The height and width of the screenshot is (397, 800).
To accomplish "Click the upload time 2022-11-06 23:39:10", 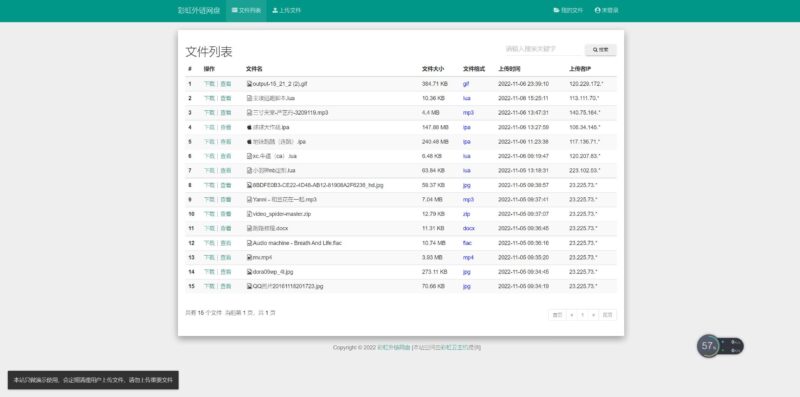I will tap(523, 84).
